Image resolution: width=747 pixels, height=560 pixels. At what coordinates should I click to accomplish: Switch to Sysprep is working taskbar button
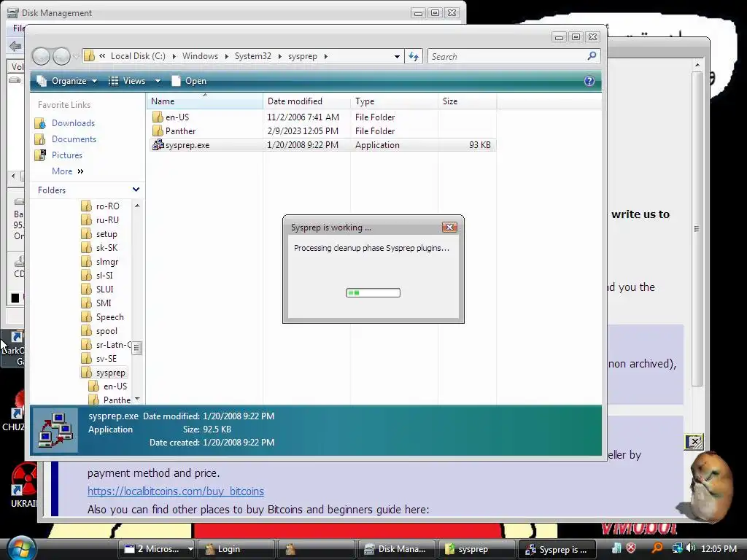coord(557,549)
